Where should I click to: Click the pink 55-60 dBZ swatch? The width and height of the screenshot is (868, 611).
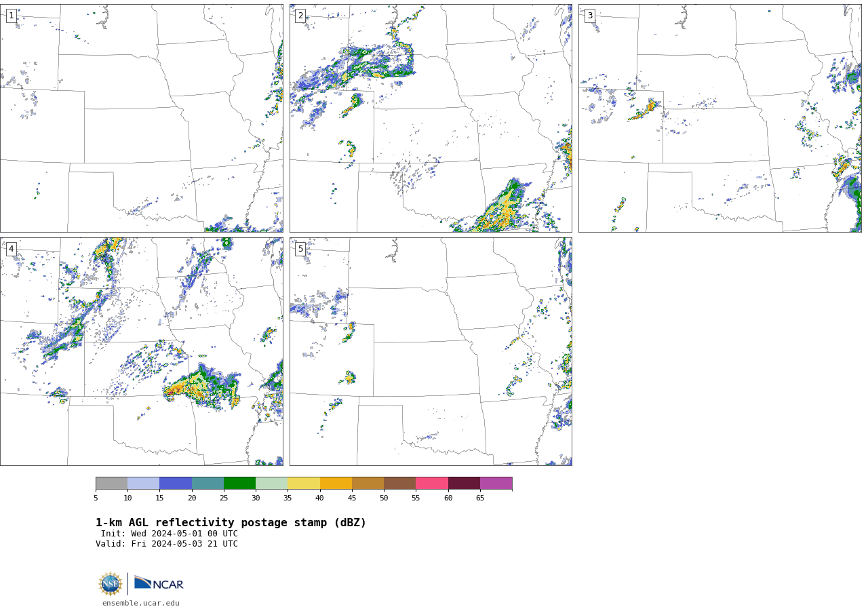(432, 483)
